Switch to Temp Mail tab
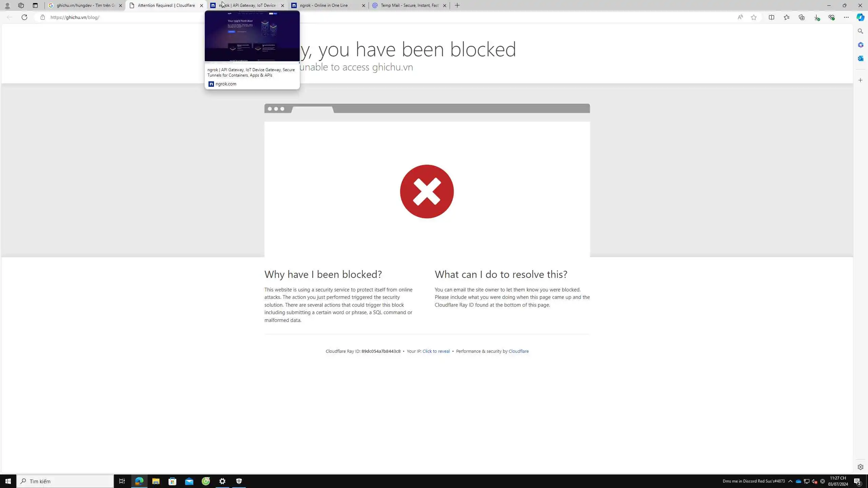The height and width of the screenshot is (488, 868). pyautogui.click(x=409, y=5)
